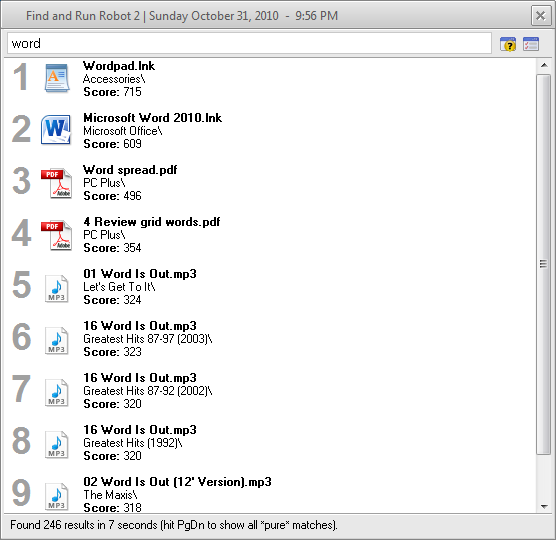Click result number 6 label
The width and height of the screenshot is (556, 540).
pos(21,337)
